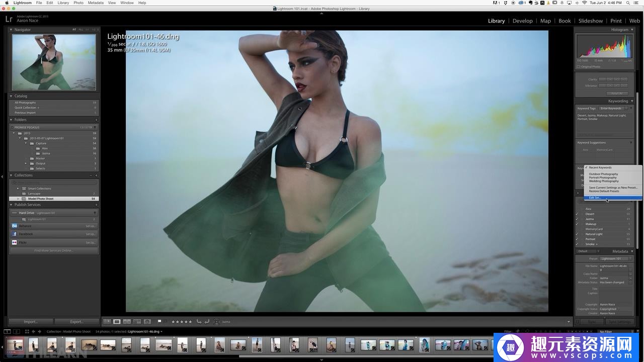Screen dimensions: 644x362
Task: Click the Facebook publish service icon
Action: [x=15, y=234]
